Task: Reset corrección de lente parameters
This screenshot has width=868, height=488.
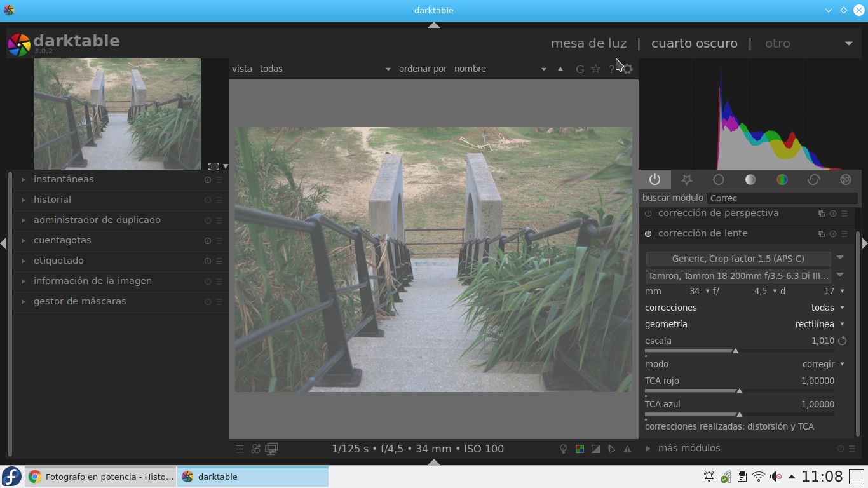Action: 832,234
